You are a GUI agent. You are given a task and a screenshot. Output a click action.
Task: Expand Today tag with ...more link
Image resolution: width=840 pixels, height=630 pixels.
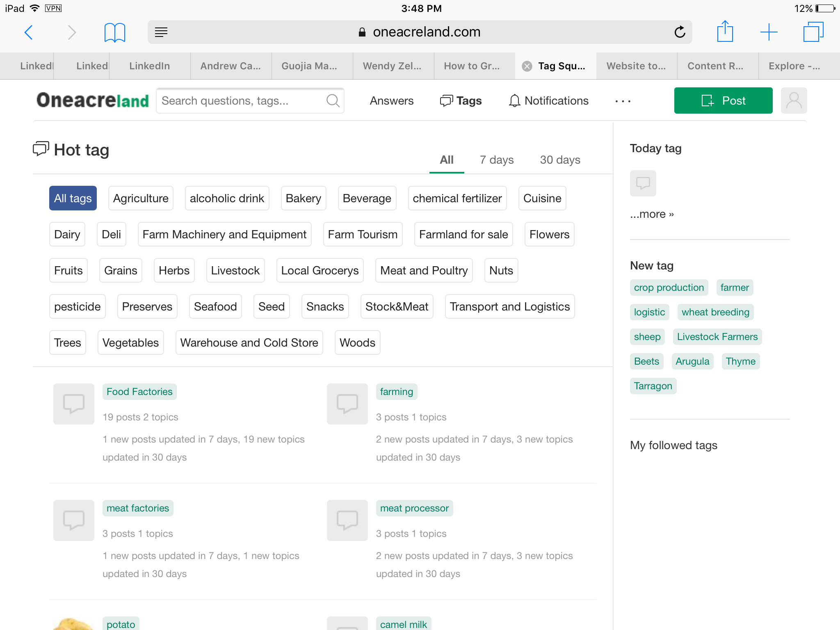click(x=652, y=214)
